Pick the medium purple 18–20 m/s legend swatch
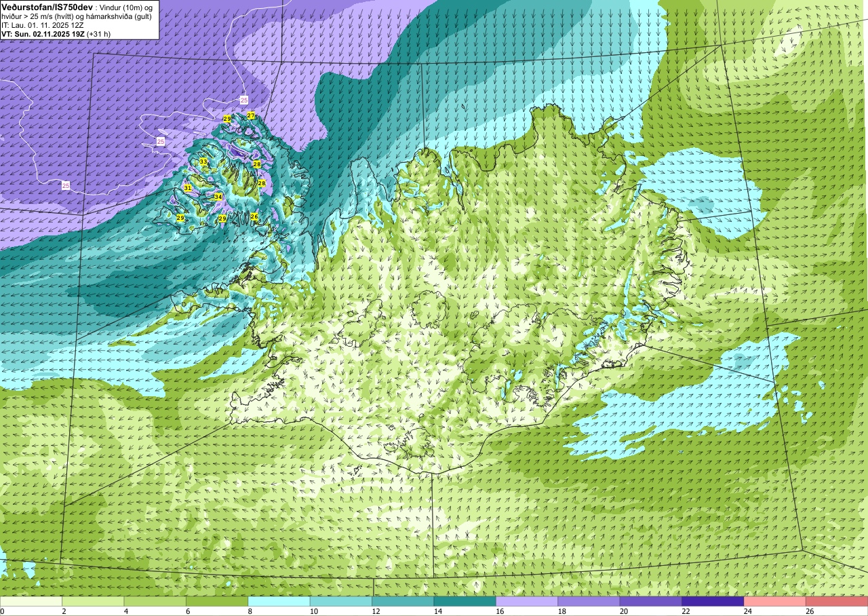The image size is (868, 616). coord(589,602)
